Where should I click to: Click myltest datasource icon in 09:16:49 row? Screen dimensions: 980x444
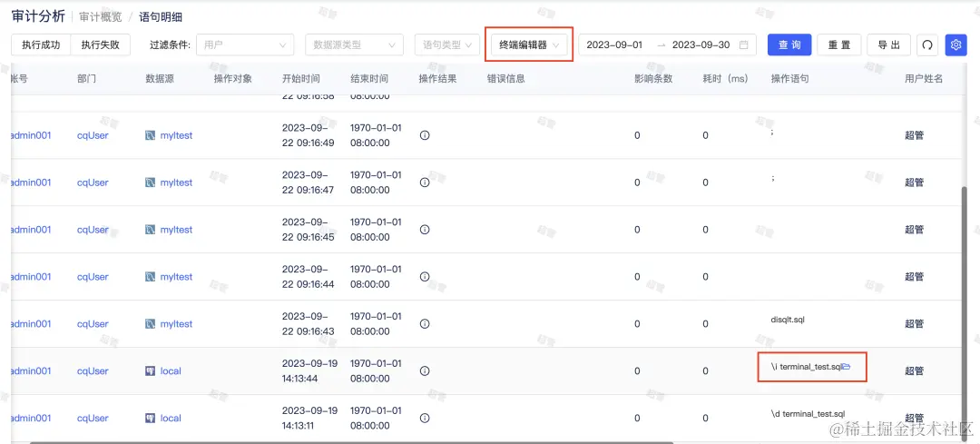[x=150, y=135]
